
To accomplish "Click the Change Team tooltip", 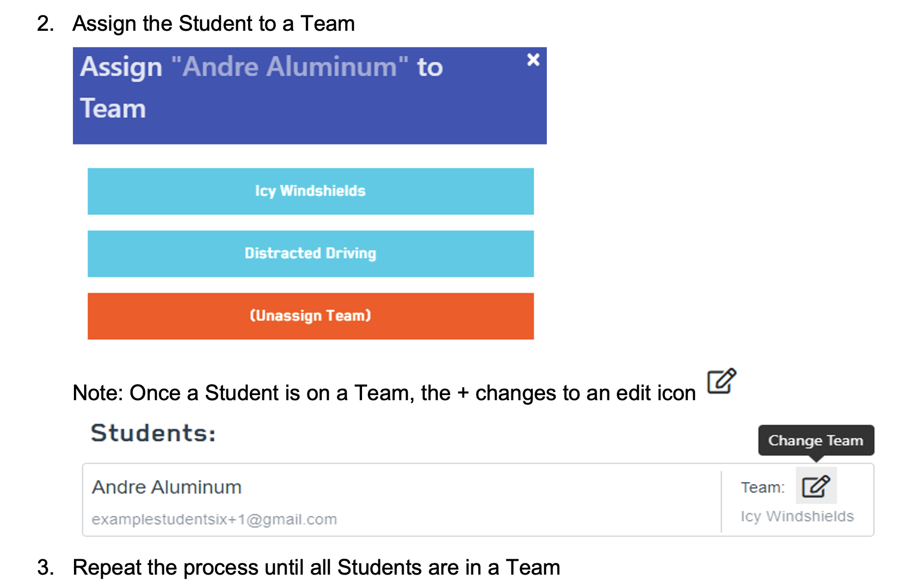I will coord(815,440).
